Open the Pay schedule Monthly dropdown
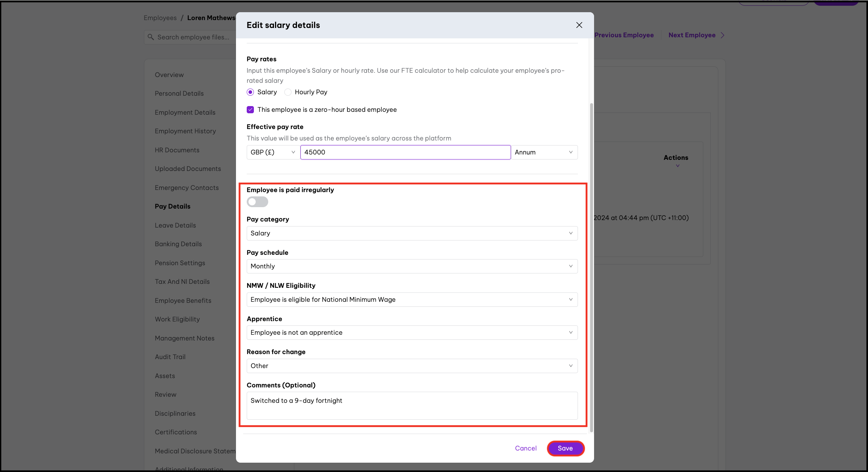Screen dimensions: 868x472 pyautogui.click(x=412, y=266)
